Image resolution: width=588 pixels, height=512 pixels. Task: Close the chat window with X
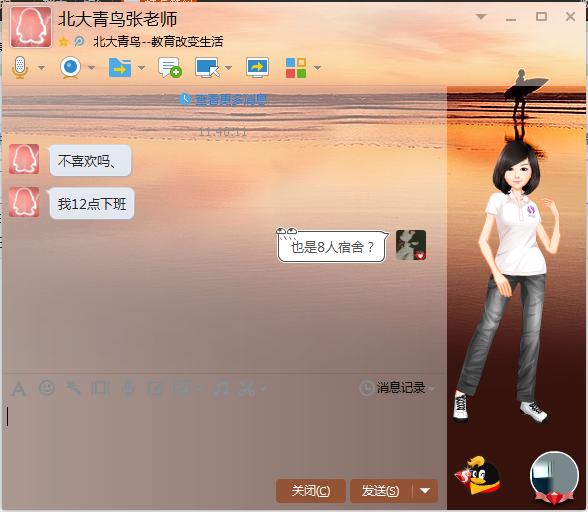[570, 17]
